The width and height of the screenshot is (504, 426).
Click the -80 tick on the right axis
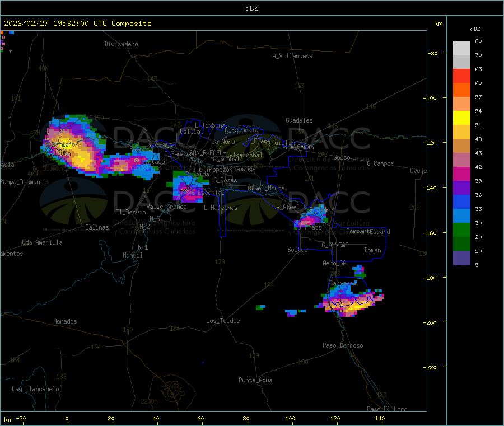[433, 53]
